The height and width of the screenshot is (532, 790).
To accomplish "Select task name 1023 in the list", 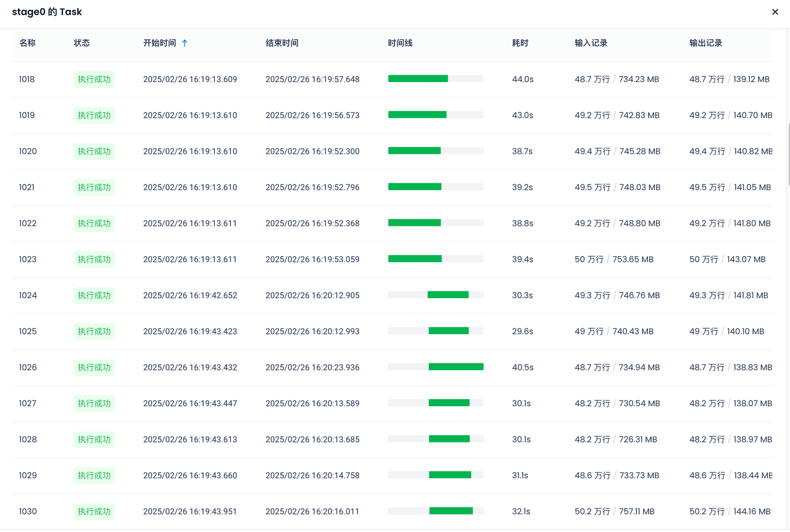I will (28, 260).
